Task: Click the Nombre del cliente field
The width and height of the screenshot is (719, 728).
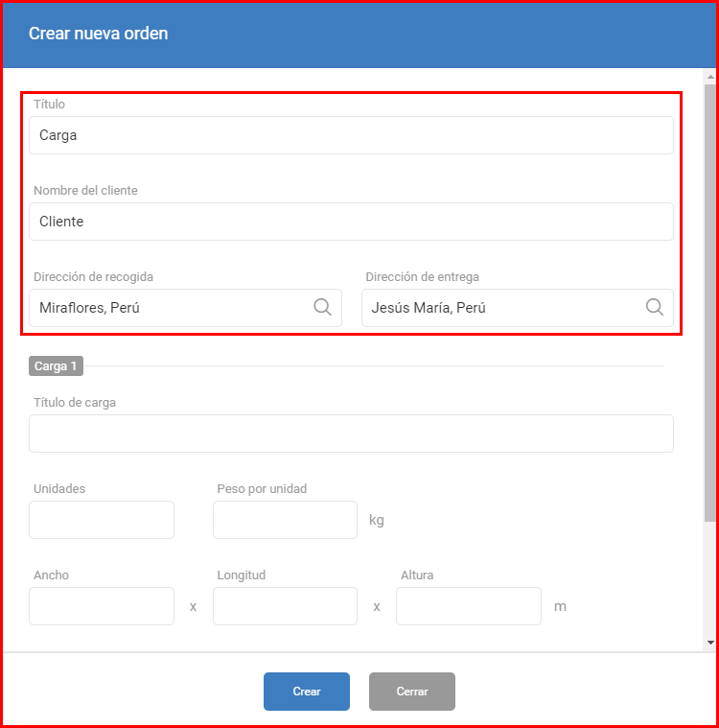Action: coord(351,222)
